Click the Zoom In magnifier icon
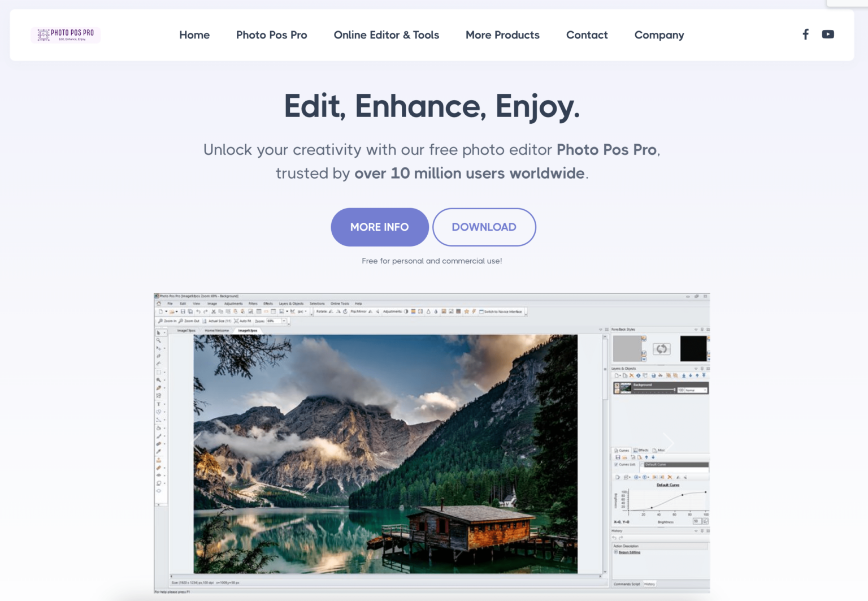The width and height of the screenshot is (868, 601). [x=160, y=321]
